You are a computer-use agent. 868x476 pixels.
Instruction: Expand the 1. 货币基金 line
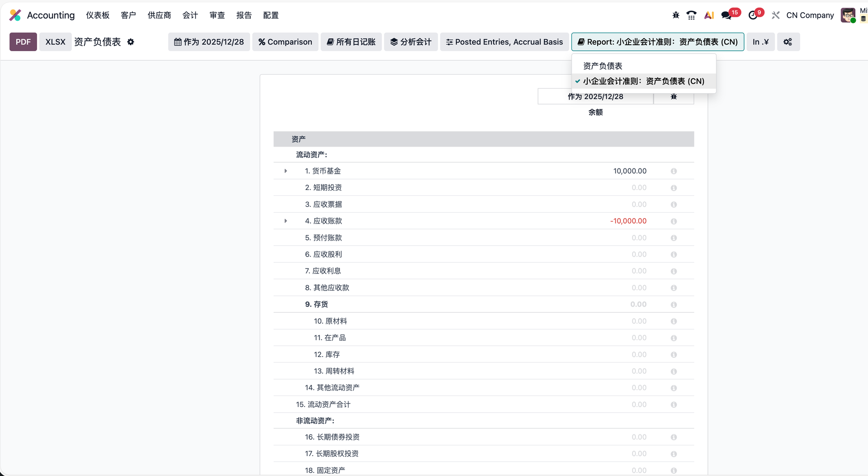286,171
